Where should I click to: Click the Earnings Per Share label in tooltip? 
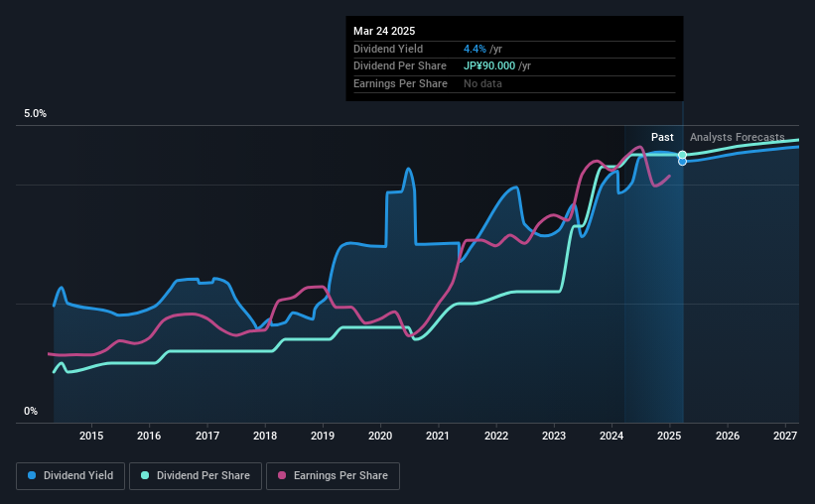tap(400, 83)
